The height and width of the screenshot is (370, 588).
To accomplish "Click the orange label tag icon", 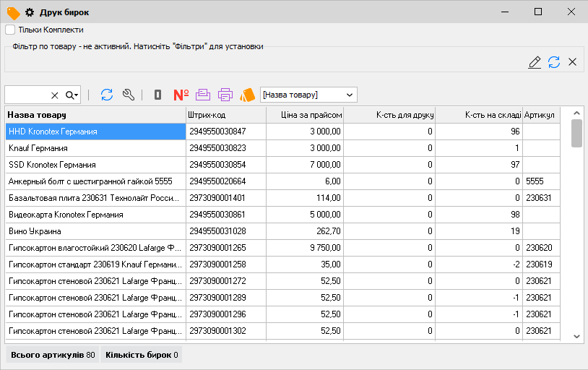I will [x=248, y=95].
